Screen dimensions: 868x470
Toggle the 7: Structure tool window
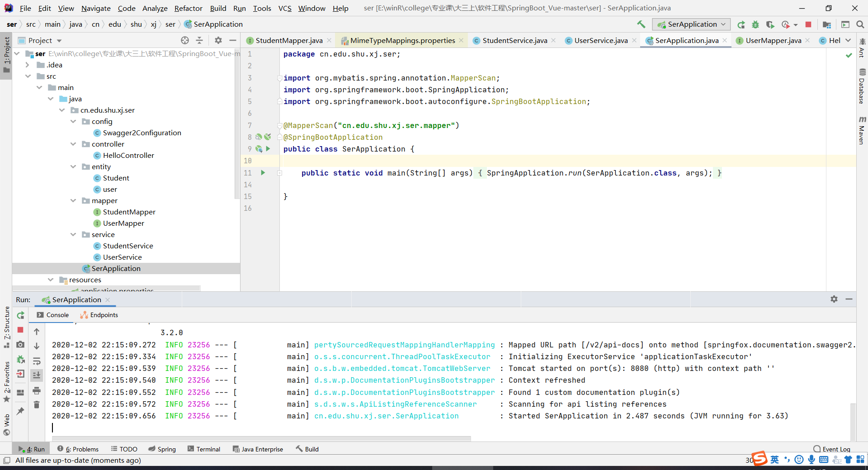(x=6, y=327)
